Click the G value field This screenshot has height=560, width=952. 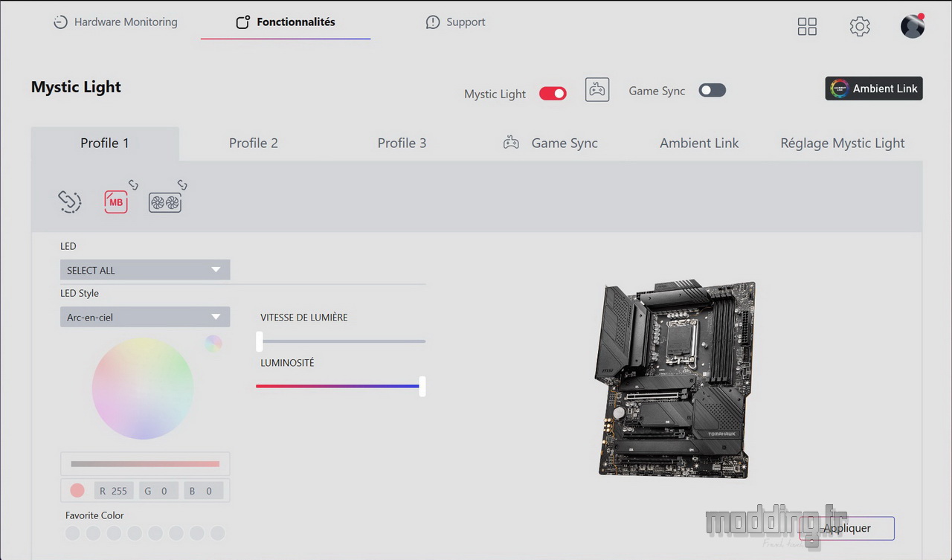point(158,491)
